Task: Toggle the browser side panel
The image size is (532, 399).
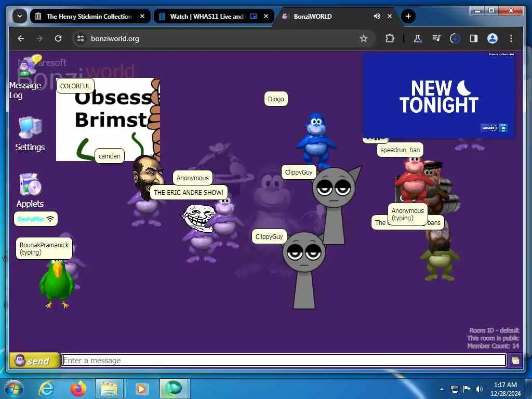Action: [474, 38]
